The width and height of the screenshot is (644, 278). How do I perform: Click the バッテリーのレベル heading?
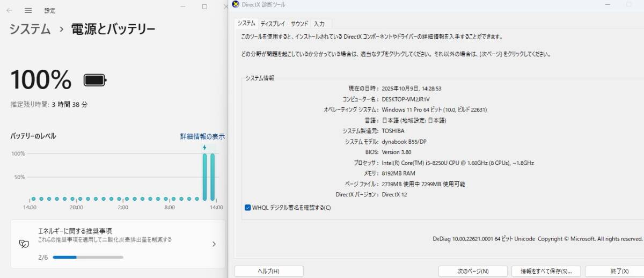33,136
